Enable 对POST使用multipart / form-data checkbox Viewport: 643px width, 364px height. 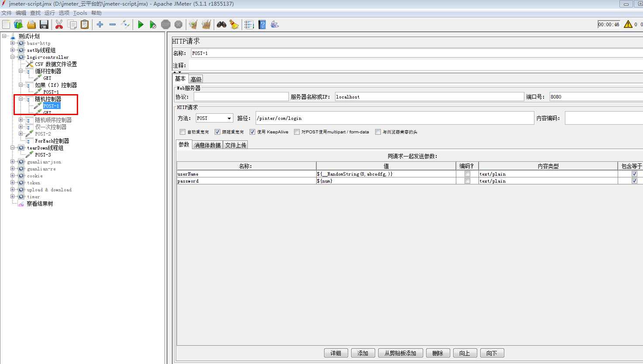[297, 132]
